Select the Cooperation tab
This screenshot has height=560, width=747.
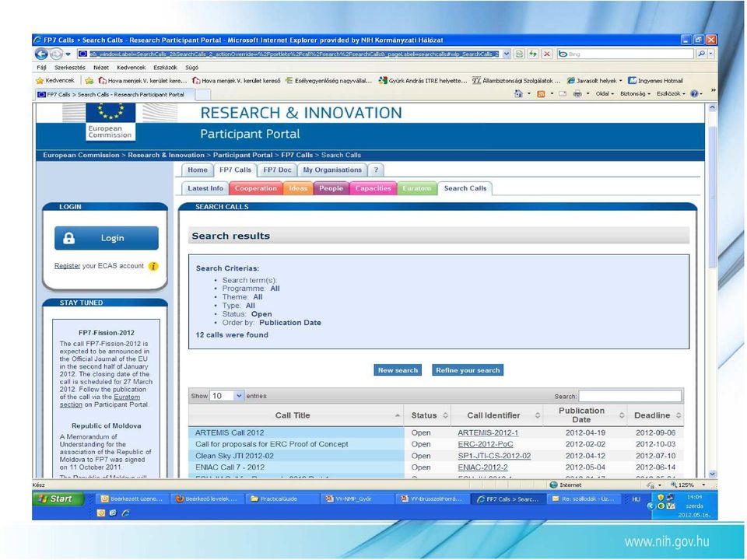click(256, 188)
